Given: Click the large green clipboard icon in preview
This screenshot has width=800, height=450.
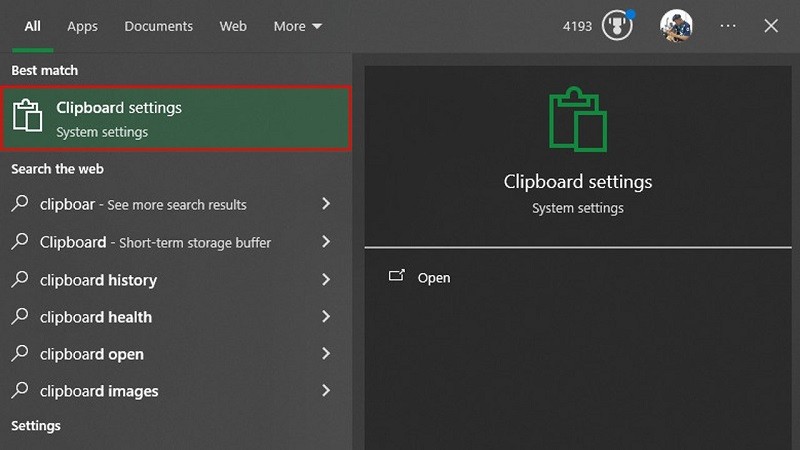Looking at the screenshot, I should [x=577, y=118].
